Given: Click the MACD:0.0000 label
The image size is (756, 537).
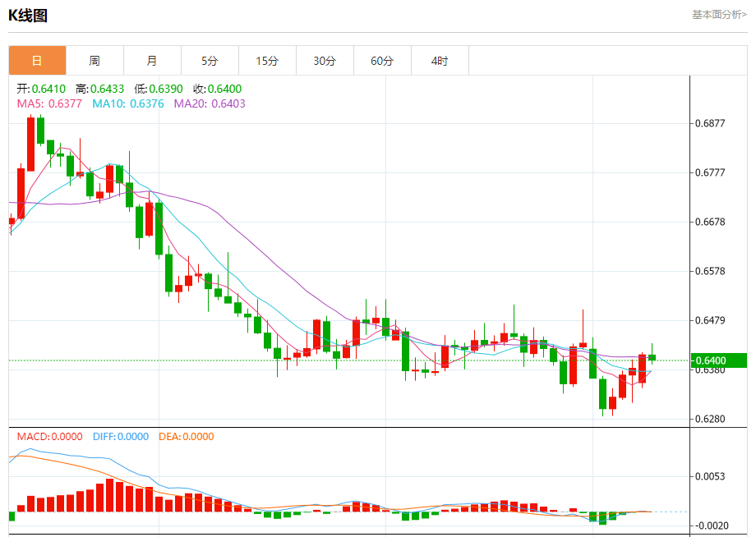Looking at the screenshot, I should [49, 436].
